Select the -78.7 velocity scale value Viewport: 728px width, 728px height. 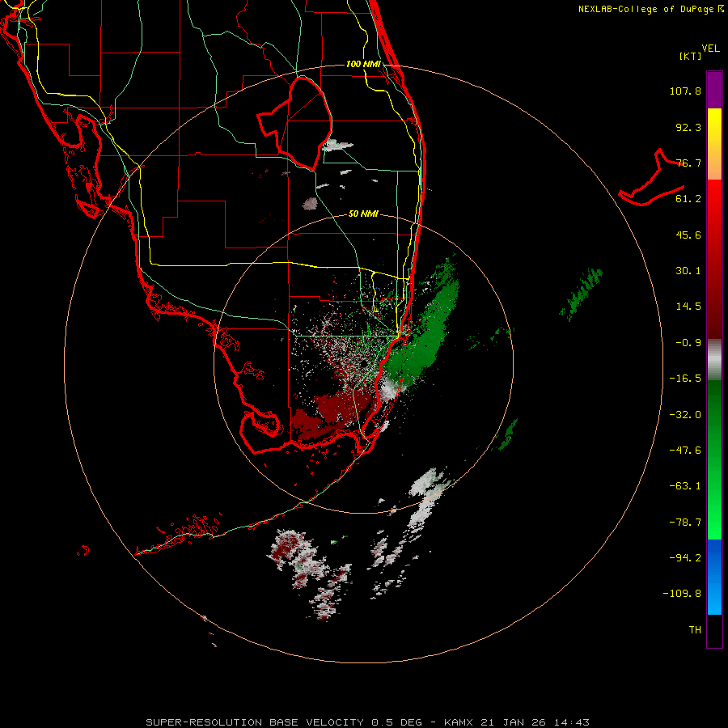pyautogui.click(x=685, y=523)
